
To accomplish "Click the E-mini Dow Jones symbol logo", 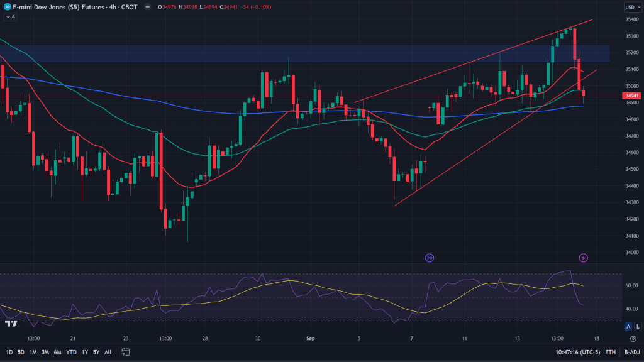I will pyautogui.click(x=7, y=8).
